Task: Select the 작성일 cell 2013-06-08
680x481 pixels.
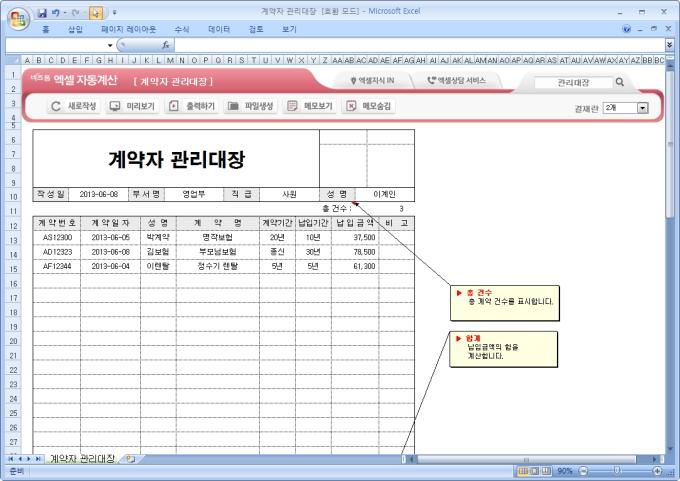Action: click(99, 194)
